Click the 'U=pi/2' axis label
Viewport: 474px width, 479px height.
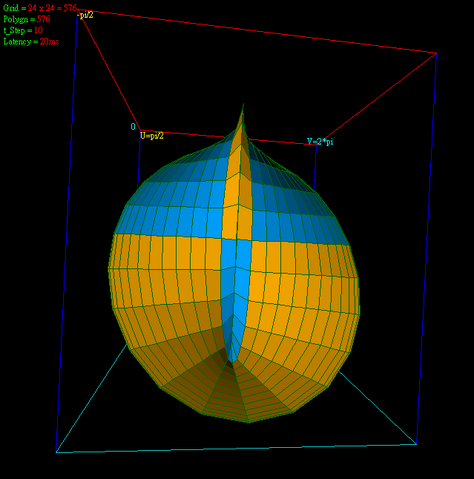click(152, 136)
